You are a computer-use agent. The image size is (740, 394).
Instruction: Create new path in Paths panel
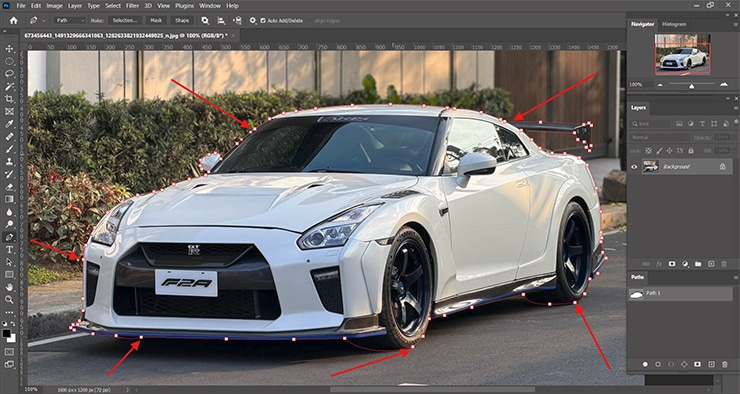711,364
